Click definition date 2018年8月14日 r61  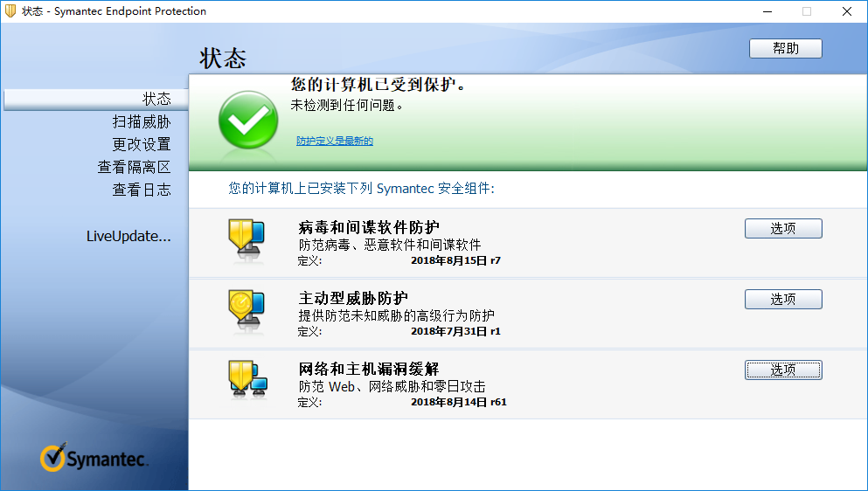(459, 402)
